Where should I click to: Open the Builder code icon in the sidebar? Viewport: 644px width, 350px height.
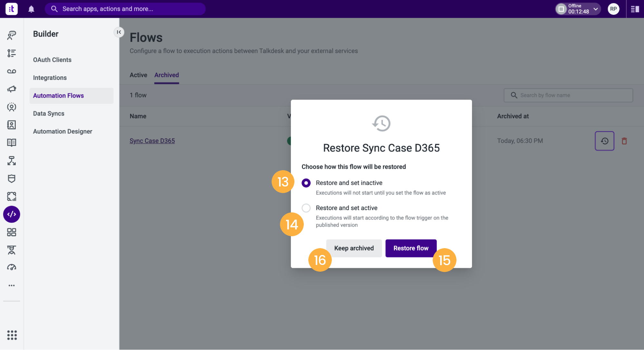[x=12, y=214]
